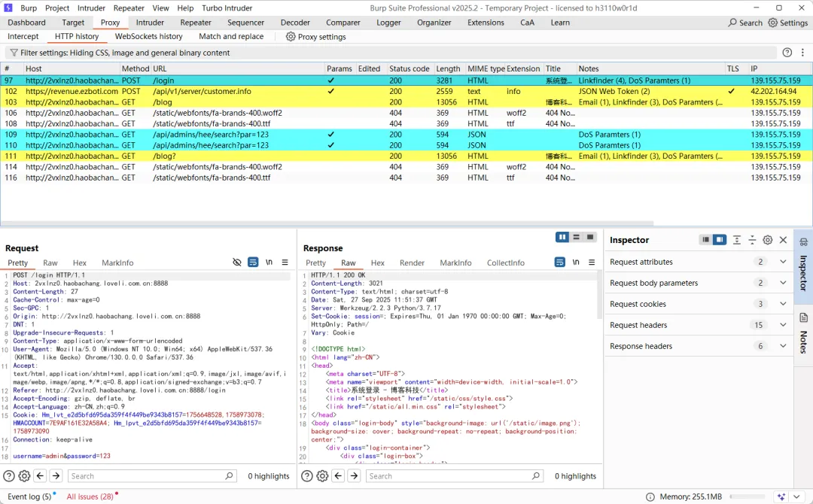Close the Inspector panel
This screenshot has height=504, width=813.
tap(784, 240)
